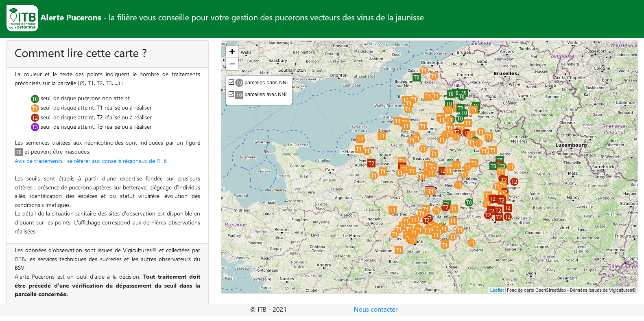
Task: Select the T2 red square marker near Pont-Audemer
Action: (371, 163)
